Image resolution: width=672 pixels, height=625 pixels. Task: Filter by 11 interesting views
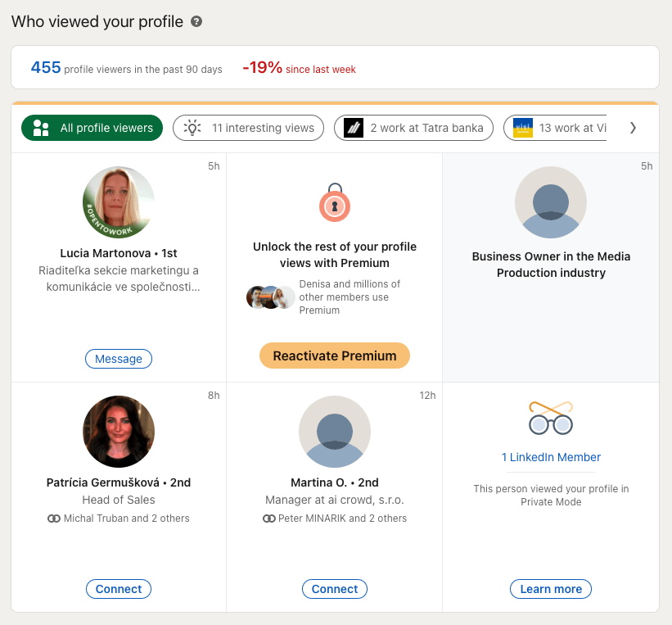point(248,128)
